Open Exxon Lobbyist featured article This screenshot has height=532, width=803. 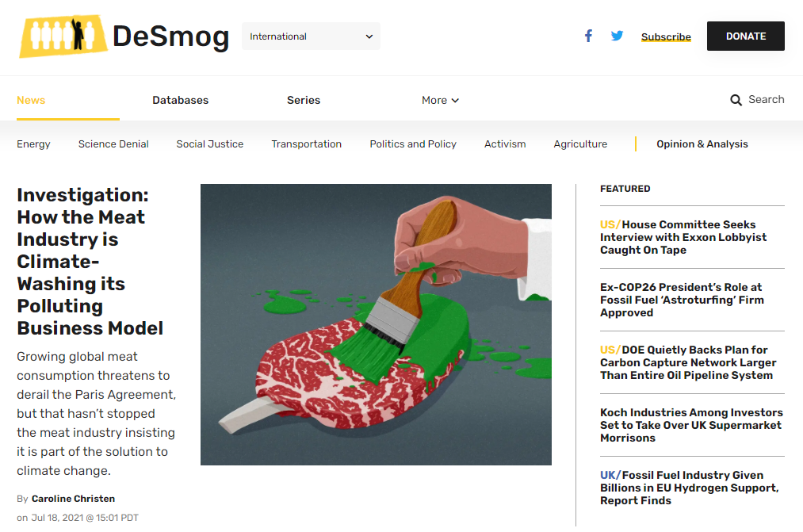point(683,237)
